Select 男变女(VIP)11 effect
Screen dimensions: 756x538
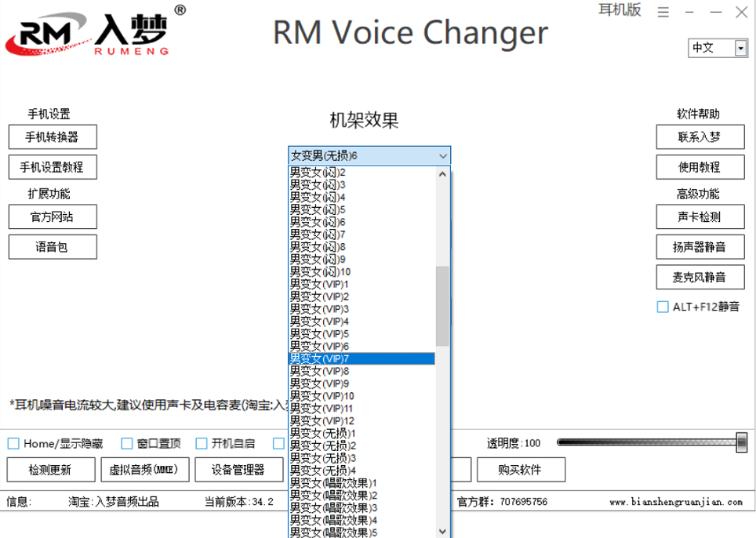pos(362,409)
